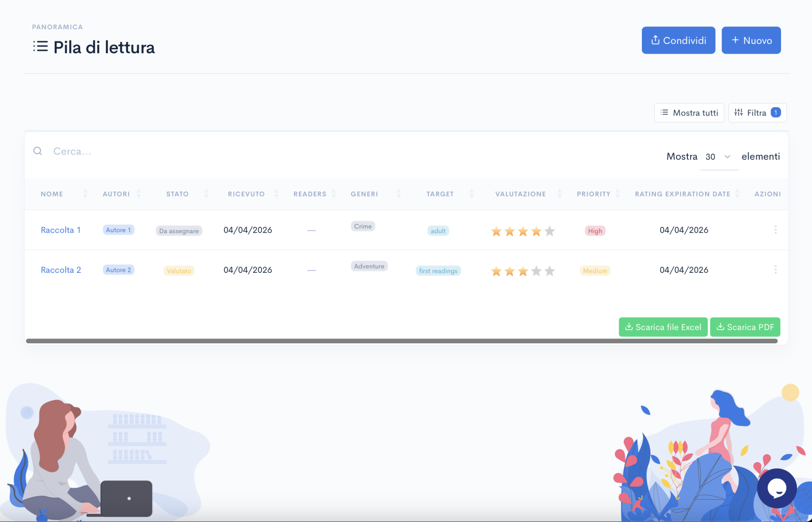Screen dimensions: 812x522
Task: Sort by the VALUTAZIONE column arrows
Action: tap(560, 194)
